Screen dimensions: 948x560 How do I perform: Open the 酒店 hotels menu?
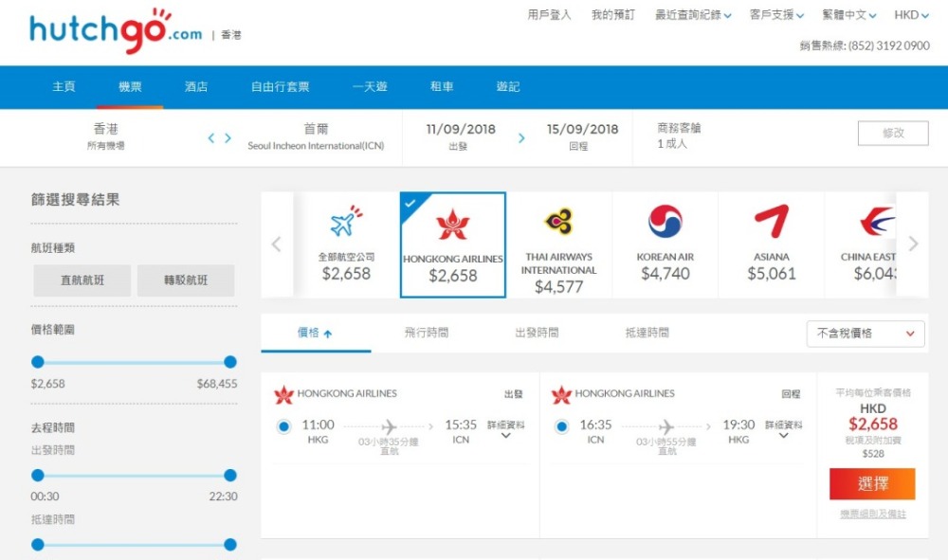click(196, 87)
